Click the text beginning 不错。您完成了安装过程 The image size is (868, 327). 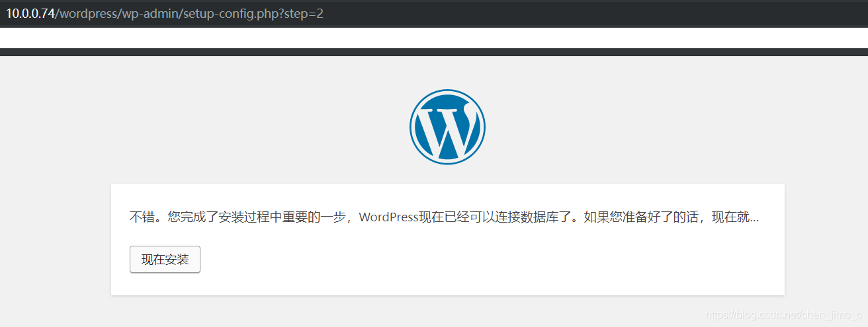point(444,217)
